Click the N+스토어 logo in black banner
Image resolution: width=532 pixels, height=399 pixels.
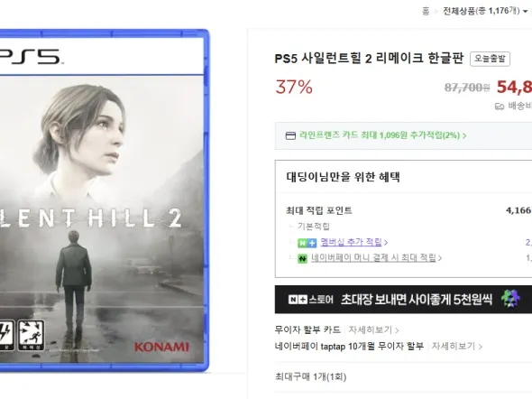310,300
